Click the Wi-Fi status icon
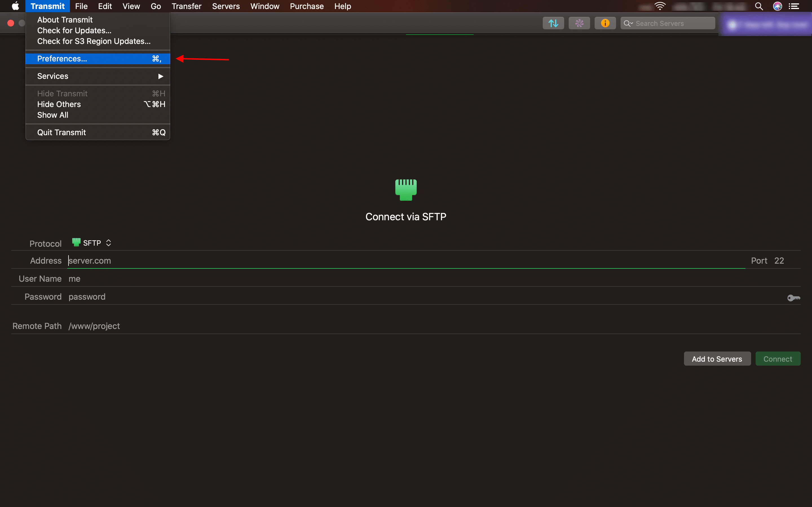The height and width of the screenshot is (507, 812). tap(660, 6)
